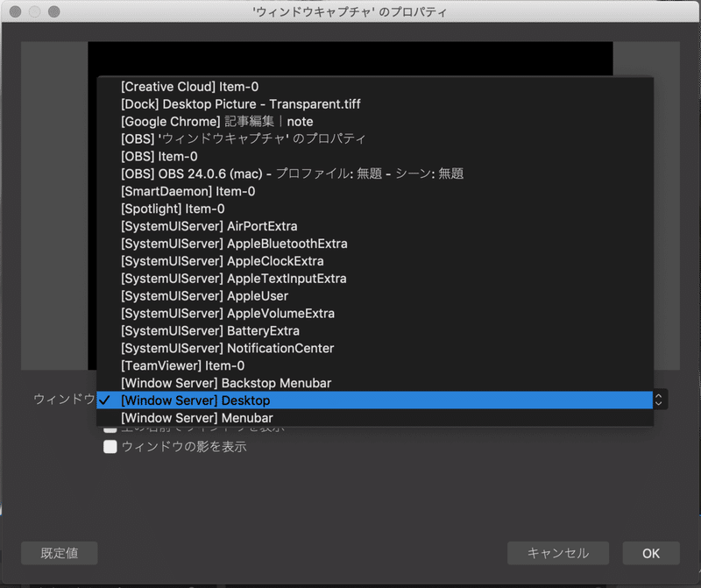
Task: Select [TeamViewer] Item-0
Action: 375,365
